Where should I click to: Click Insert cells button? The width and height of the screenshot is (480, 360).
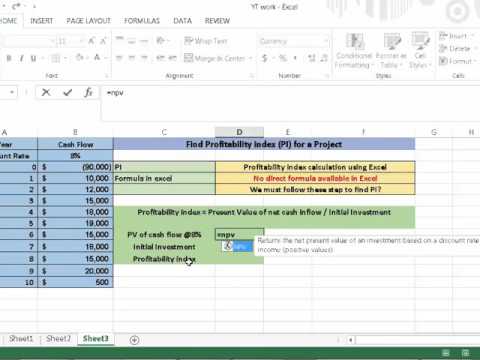[x=454, y=36]
